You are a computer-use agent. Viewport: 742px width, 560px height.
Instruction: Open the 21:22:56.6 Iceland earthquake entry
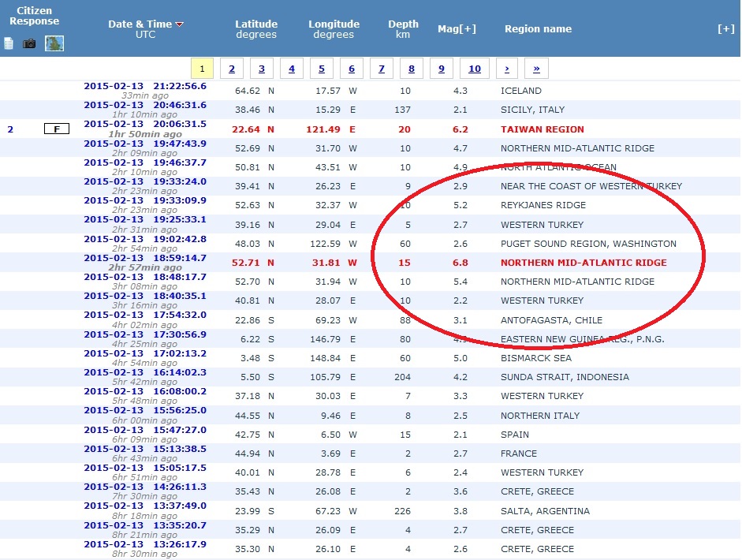pyautogui.click(x=145, y=86)
